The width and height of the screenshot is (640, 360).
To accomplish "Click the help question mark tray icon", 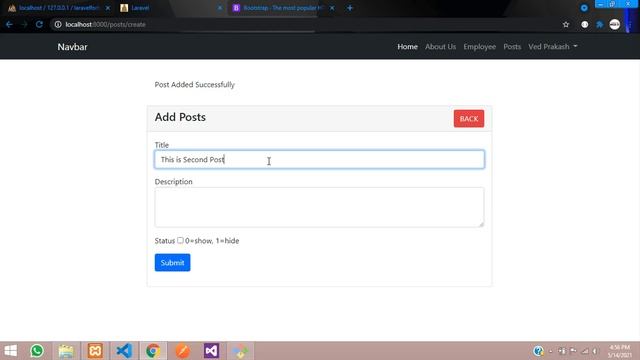I will (538, 351).
